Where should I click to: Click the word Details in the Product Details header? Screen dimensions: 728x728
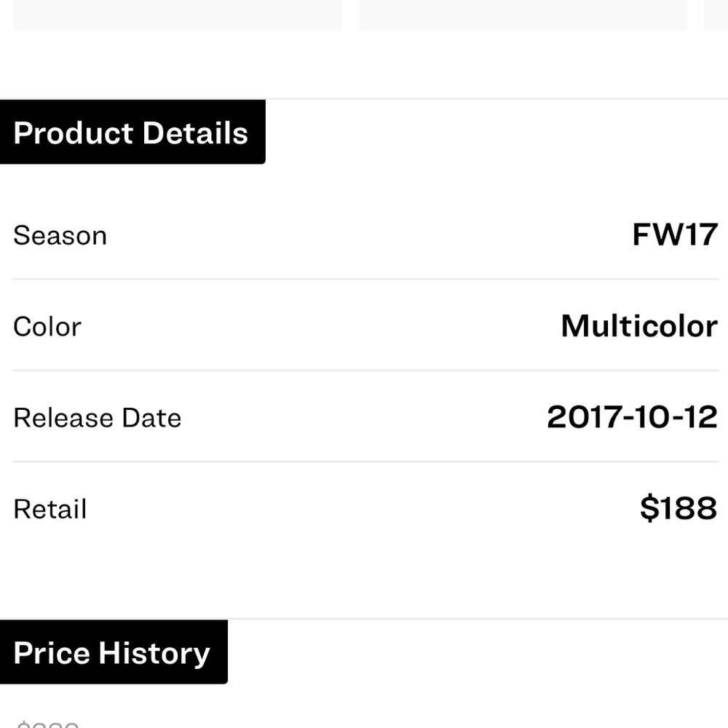[x=195, y=132]
